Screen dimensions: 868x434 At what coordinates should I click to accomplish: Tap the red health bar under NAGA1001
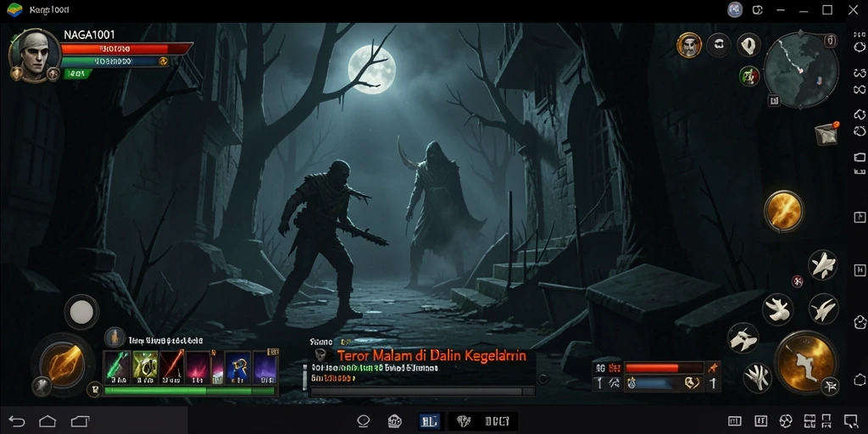pyautogui.click(x=125, y=48)
